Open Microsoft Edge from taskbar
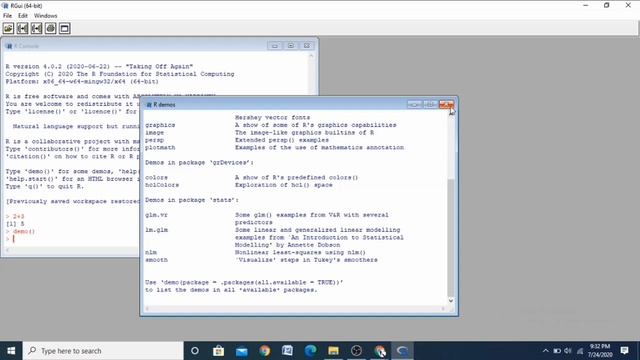 point(311,351)
